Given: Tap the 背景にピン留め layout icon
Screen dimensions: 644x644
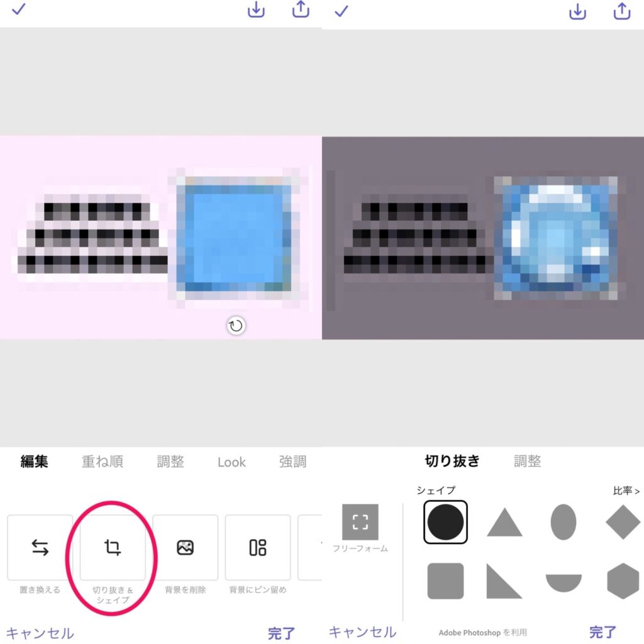Looking at the screenshot, I should click(258, 548).
